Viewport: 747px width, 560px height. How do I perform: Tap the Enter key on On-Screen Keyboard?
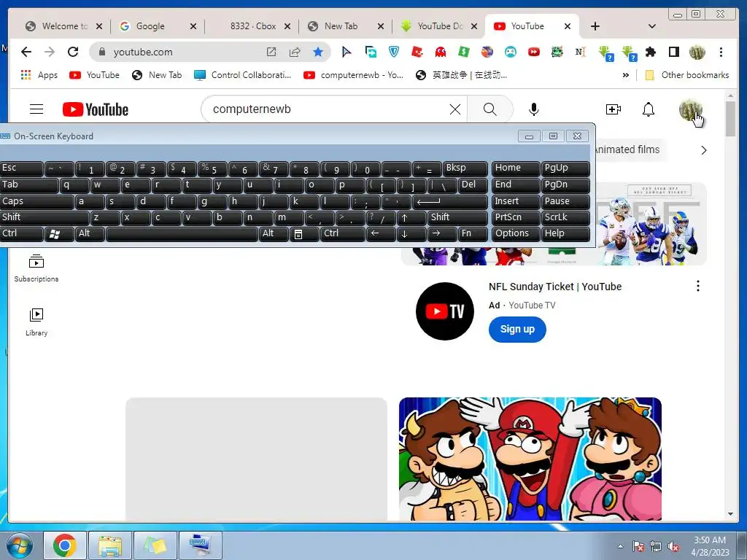click(449, 201)
